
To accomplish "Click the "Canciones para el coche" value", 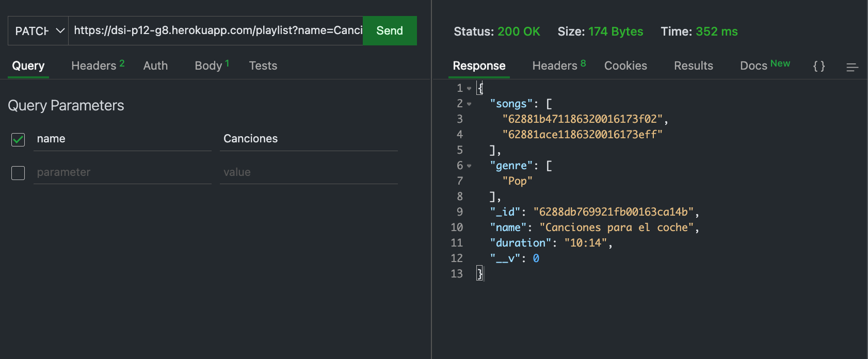I will 617,227.
